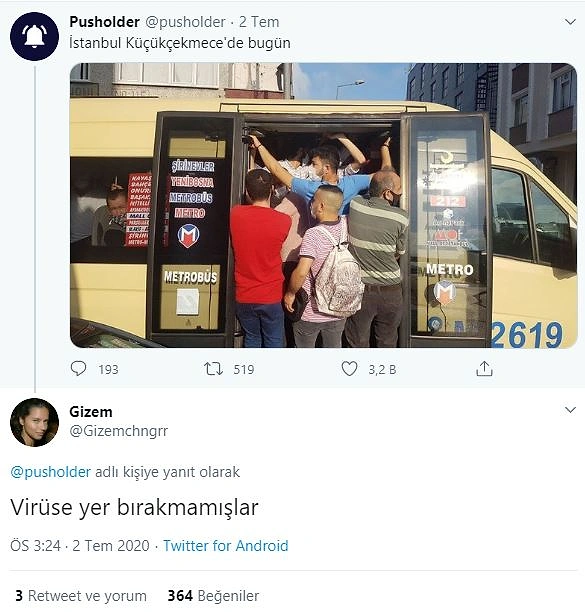This screenshot has width=585, height=612.
Task: Click the Twitter for Android link
Action: (226, 546)
